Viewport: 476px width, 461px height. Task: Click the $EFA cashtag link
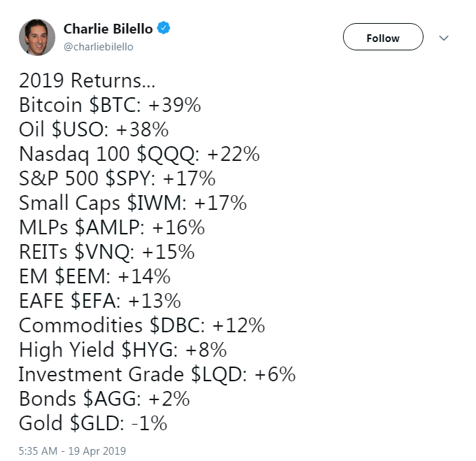[x=93, y=301]
